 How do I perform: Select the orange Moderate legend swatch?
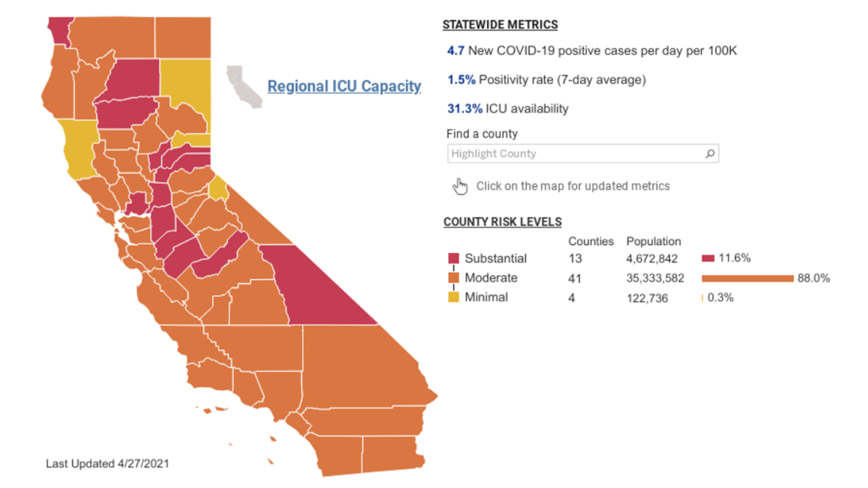click(453, 278)
